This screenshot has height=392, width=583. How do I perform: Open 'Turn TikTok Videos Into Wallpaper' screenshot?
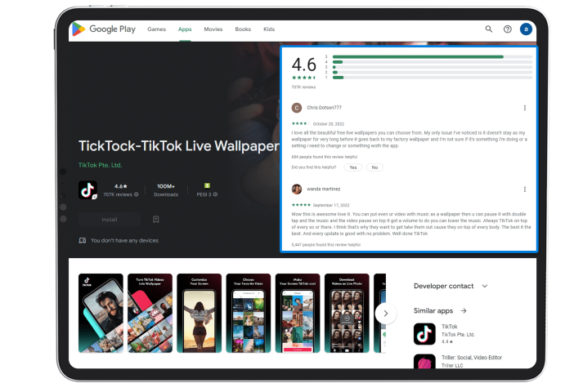[x=150, y=314]
